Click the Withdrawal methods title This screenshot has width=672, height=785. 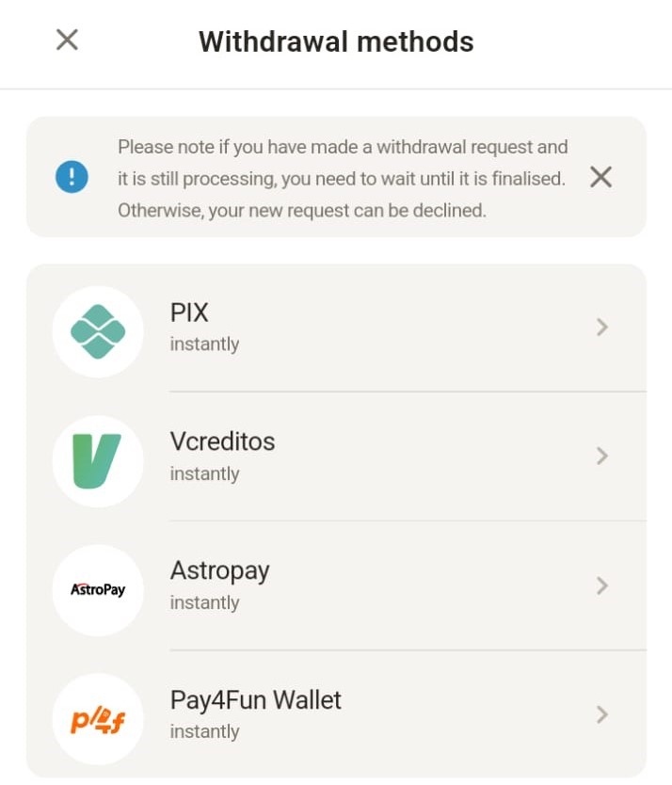click(x=336, y=41)
